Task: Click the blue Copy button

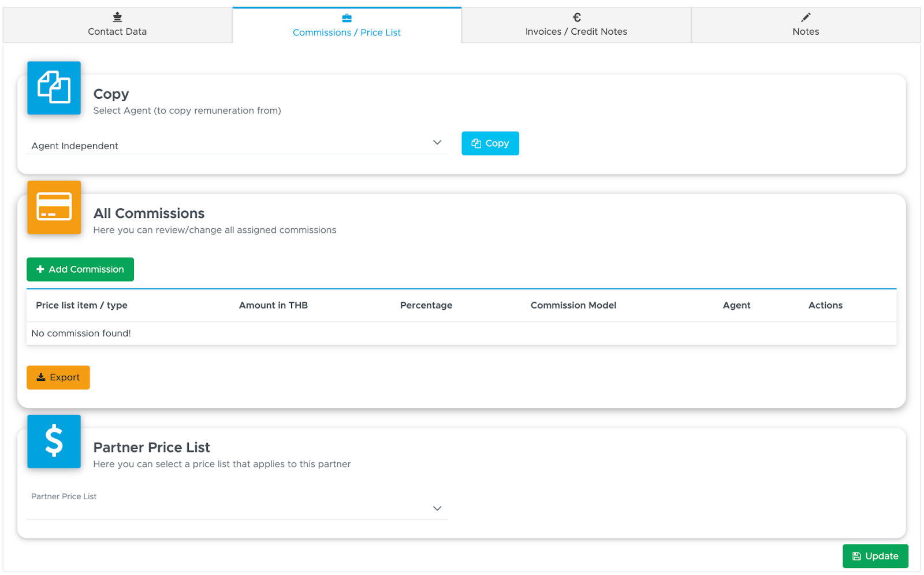Action: (490, 143)
